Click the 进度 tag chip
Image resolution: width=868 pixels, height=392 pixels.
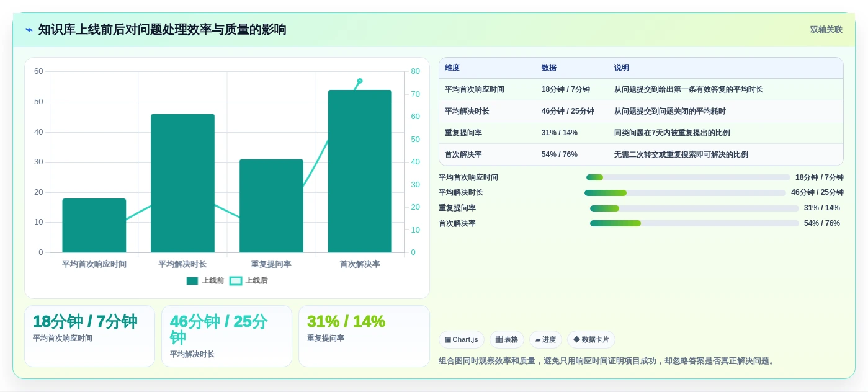point(545,339)
